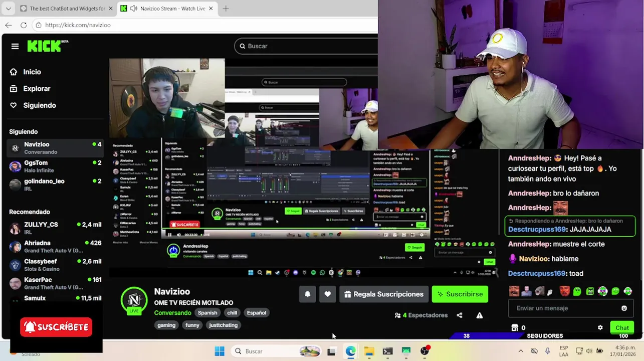Viewport: 644px width, 361px height.
Task: Open the terminal app on taskbar
Action: [387, 351]
